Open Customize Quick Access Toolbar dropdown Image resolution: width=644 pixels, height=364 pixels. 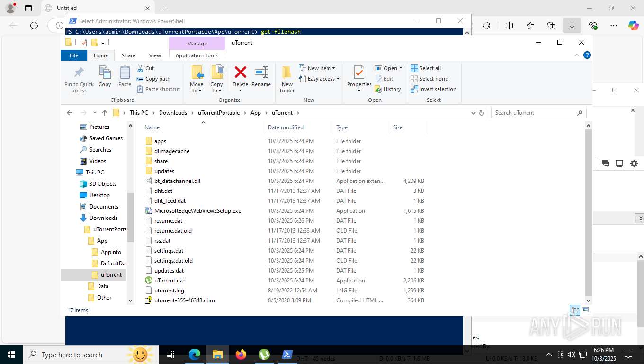[103, 43]
